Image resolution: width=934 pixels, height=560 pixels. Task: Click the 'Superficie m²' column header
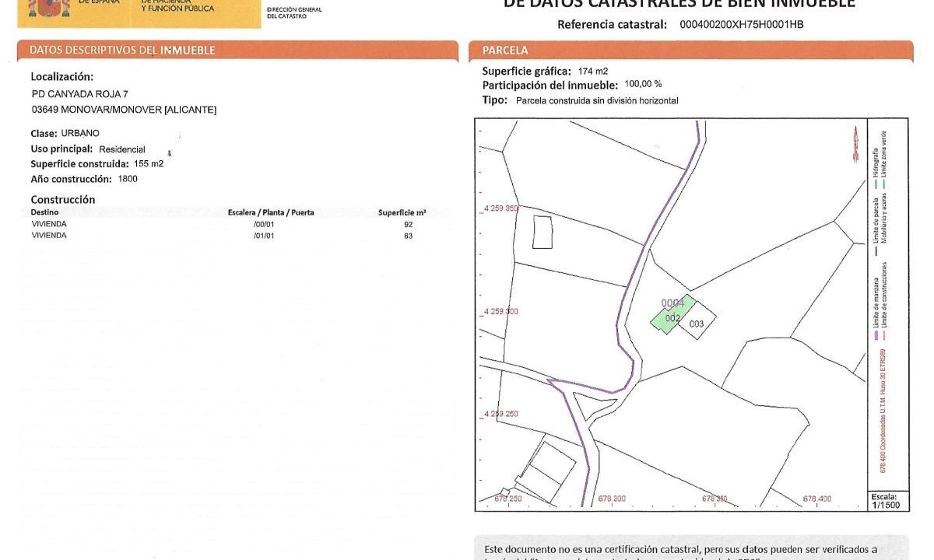[x=402, y=212]
